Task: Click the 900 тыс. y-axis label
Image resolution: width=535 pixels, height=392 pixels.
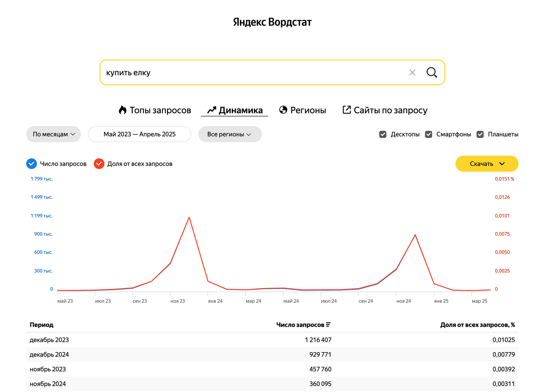Action: [44, 234]
